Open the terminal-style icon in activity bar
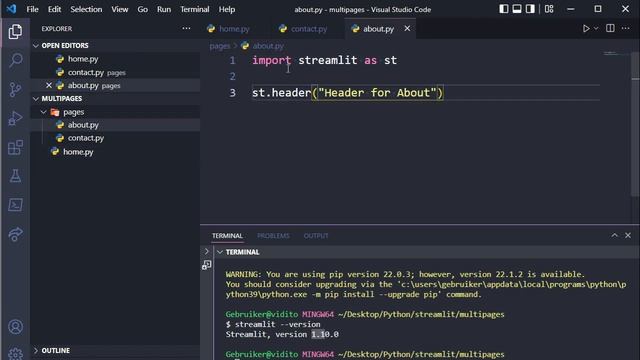The height and width of the screenshot is (360, 640). [15, 205]
